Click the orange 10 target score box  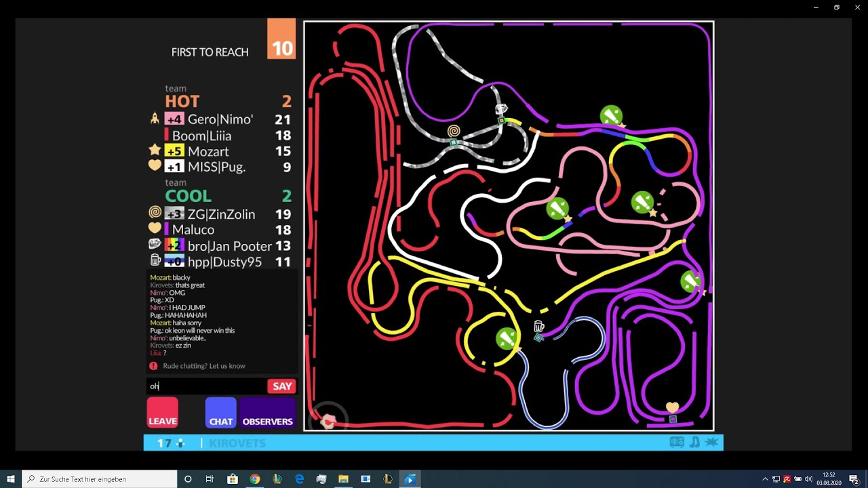(x=281, y=39)
